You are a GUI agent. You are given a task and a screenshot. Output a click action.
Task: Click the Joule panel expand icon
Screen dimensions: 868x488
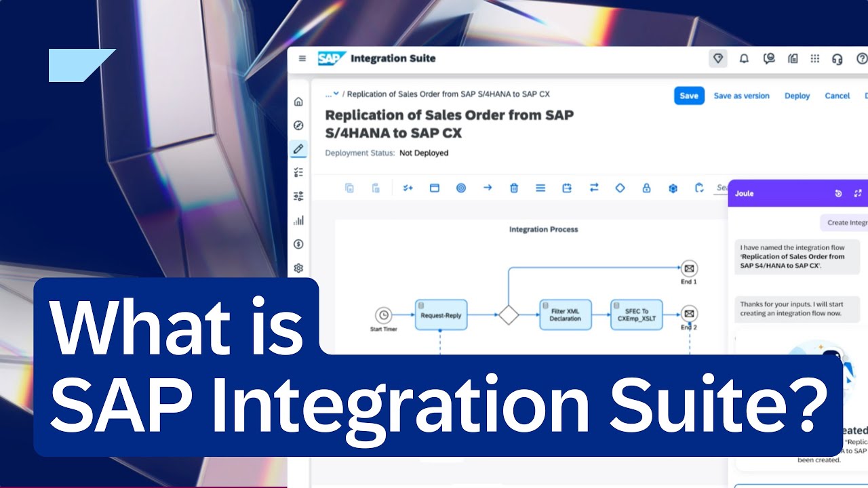coord(858,193)
